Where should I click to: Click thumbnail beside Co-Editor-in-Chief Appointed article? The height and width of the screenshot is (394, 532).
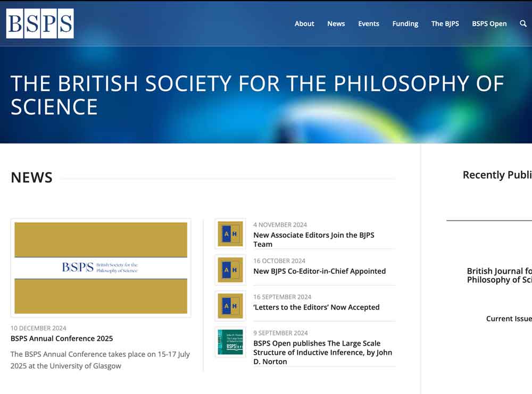pyautogui.click(x=230, y=270)
